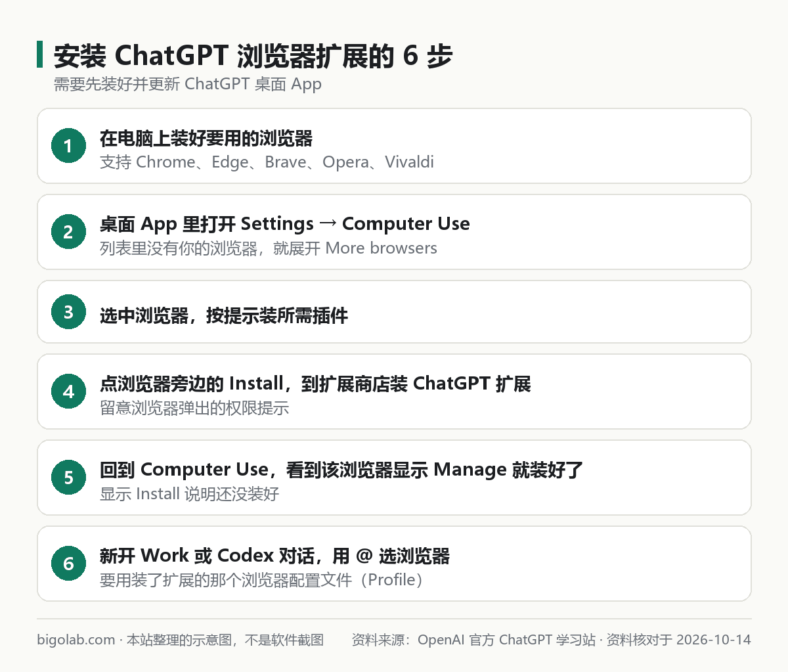This screenshot has width=788, height=672.
Task: Click the title "安装 ChatGPT 浏览器扩展的 6 步"
Action: click(x=253, y=56)
